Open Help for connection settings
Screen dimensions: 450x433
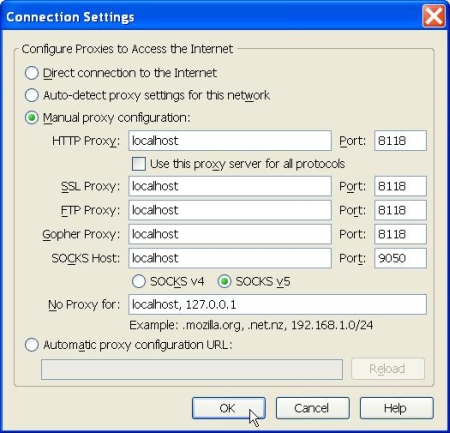397,408
